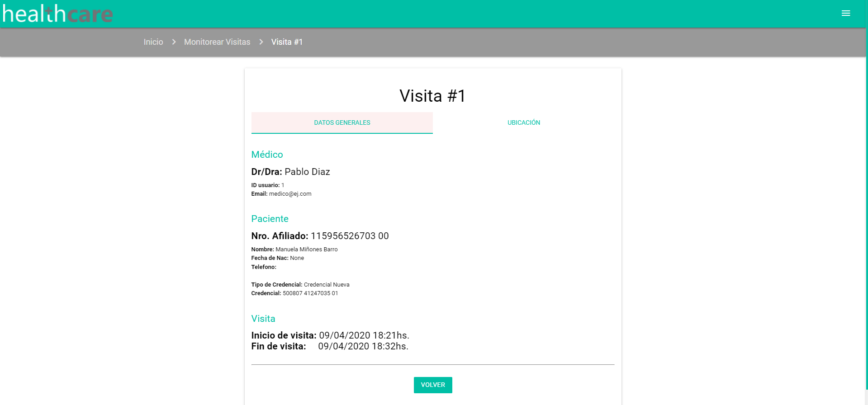
Task: Select the Nro. Afiliado number
Action: [x=349, y=236]
